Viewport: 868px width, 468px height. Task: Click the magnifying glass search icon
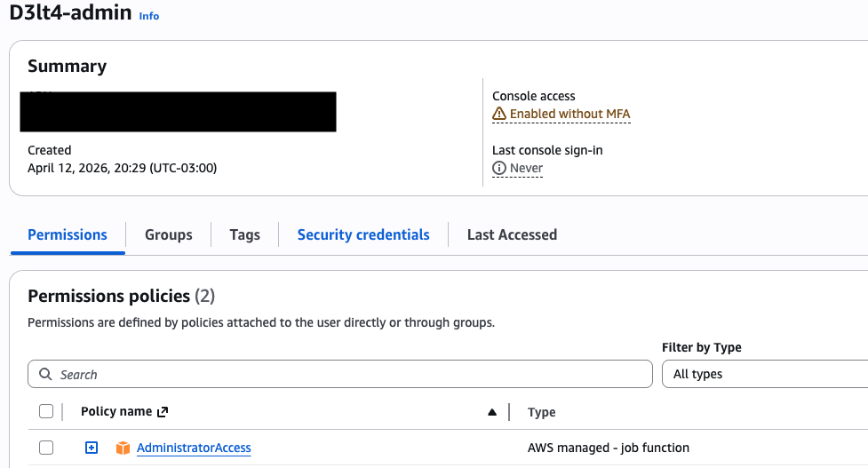45,374
